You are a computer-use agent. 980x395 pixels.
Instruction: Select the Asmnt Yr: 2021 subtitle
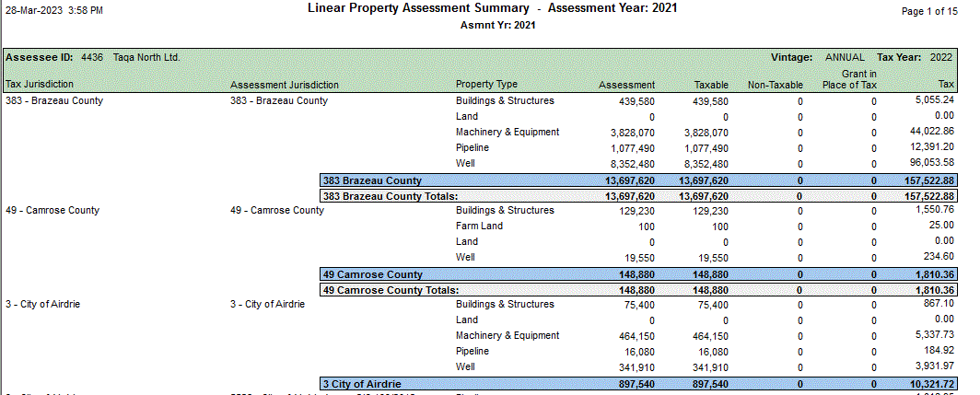tap(497, 25)
